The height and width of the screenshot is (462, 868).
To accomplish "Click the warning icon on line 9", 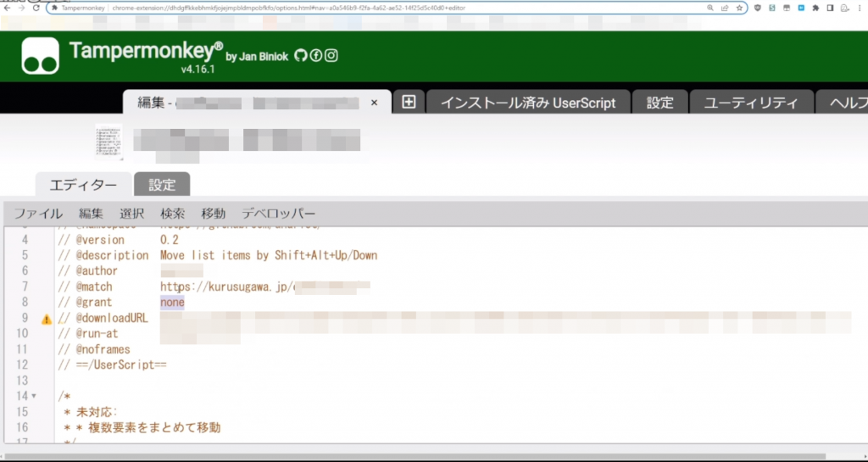I will tap(47, 319).
